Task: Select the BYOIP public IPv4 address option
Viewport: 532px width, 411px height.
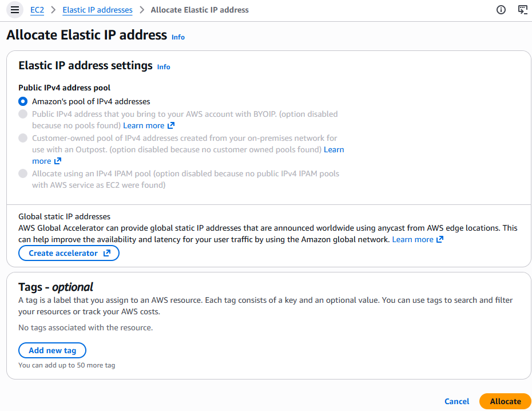Action: pyautogui.click(x=23, y=114)
